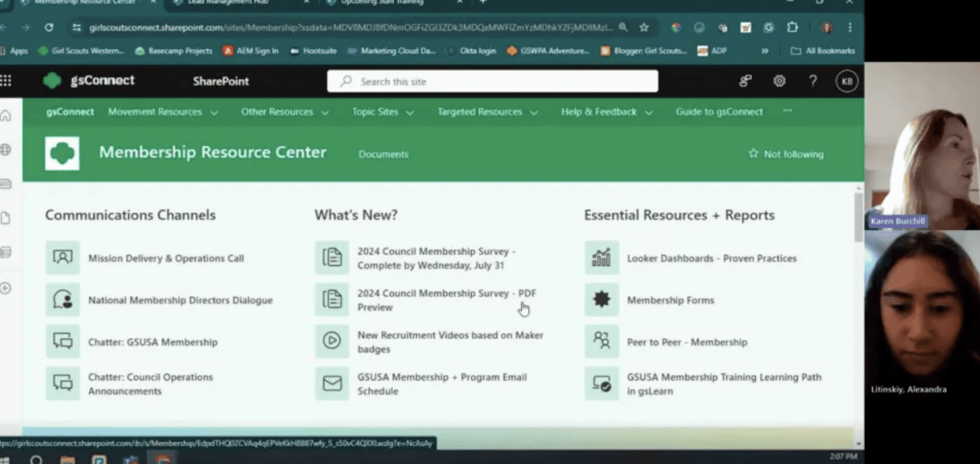The height and width of the screenshot is (464, 980).
Task: Click the home icon in left rail
Action: click(6, 115)
